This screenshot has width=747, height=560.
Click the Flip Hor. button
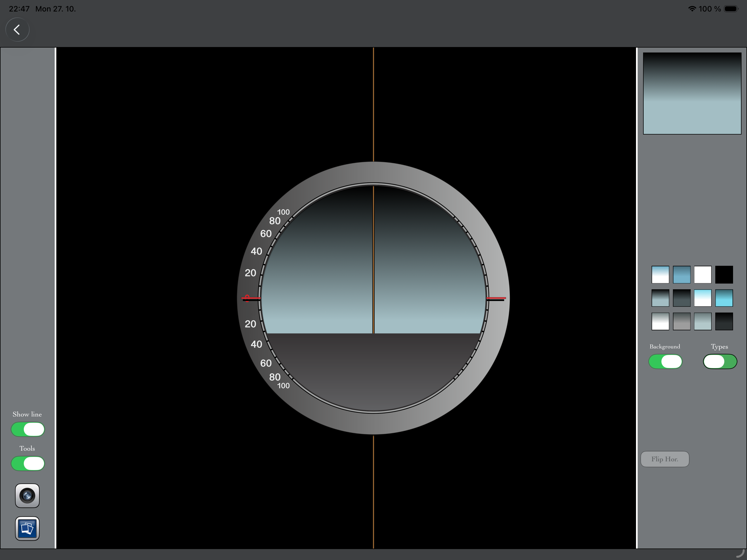click(665, 459)
